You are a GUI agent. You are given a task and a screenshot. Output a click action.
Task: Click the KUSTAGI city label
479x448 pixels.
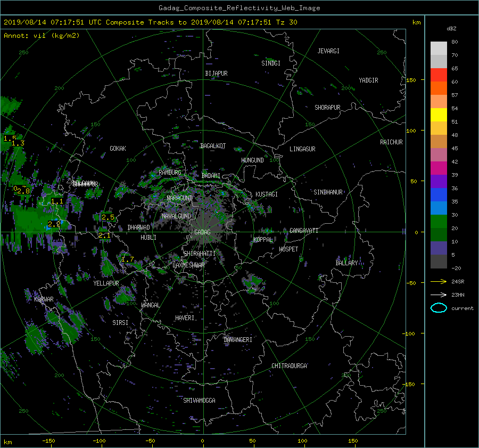pos(267,194)
